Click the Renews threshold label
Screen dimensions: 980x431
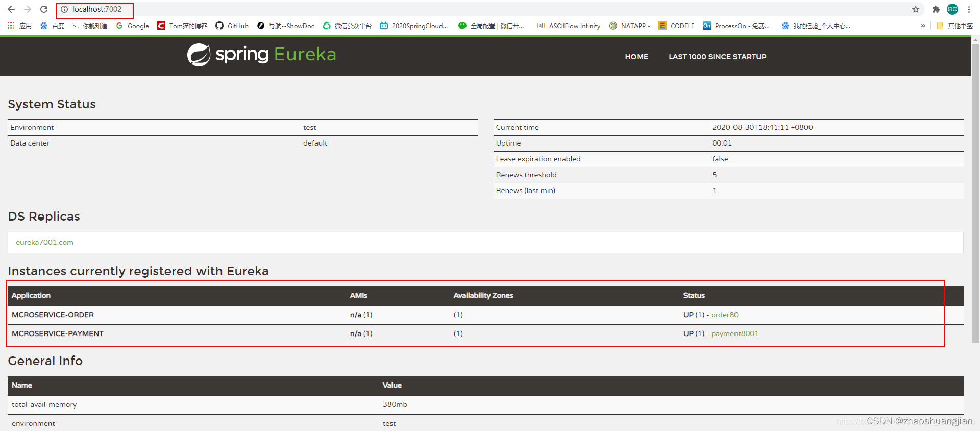[526, 175]
